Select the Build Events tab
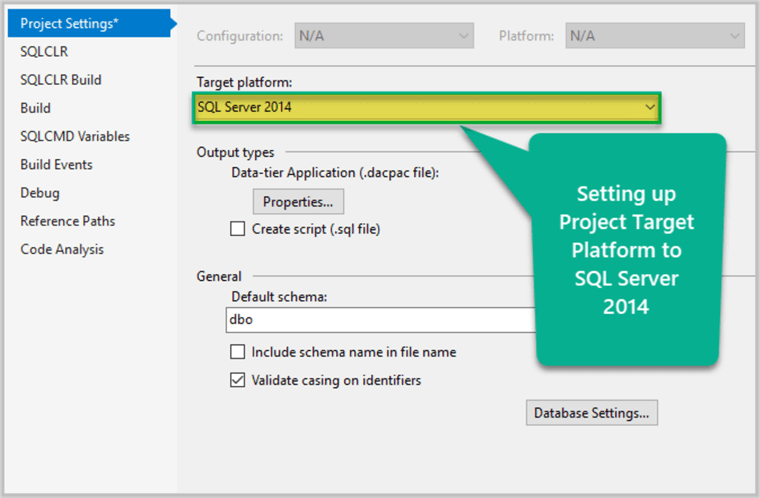This screenshot has height=498, width=760. pyautogui.click(x=56, y=164)
